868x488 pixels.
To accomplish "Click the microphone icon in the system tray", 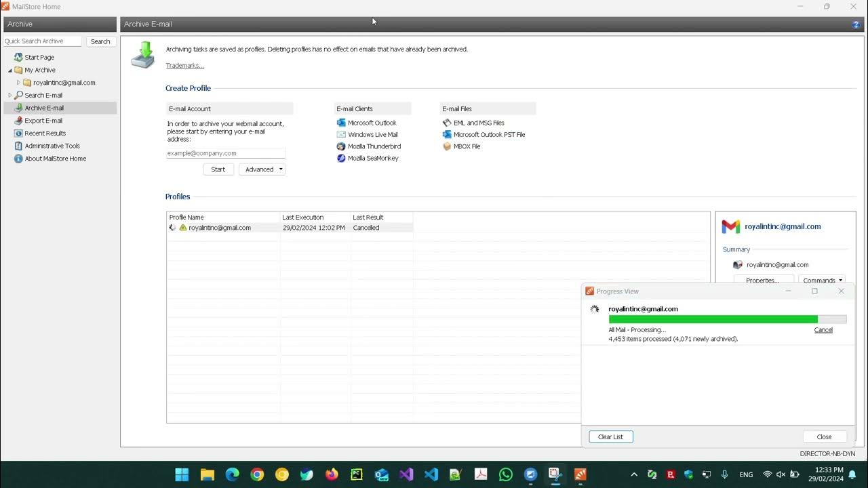I will 725,474.
